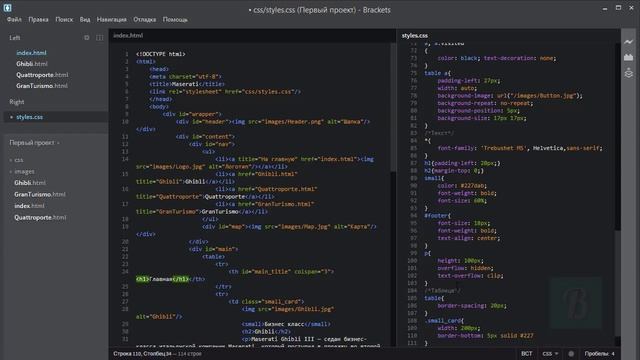Click the #footer selector in styles.css
This screenshot has height=360, width=640.
point(436,216)
